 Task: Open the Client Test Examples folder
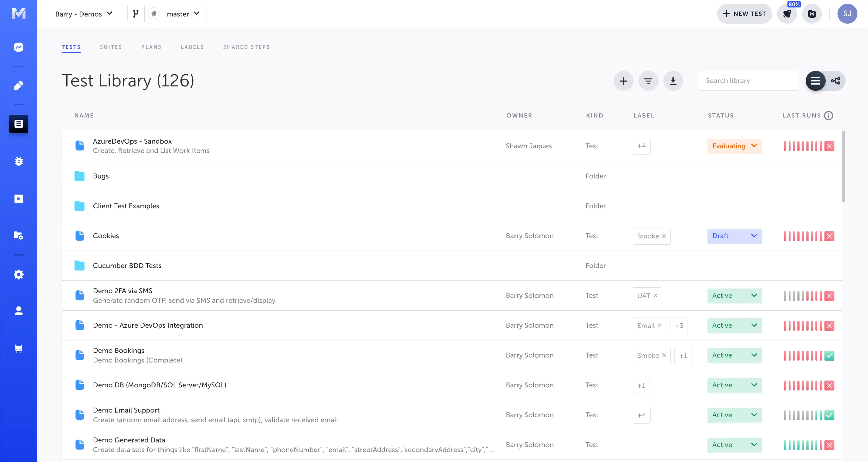[x=126, y=206]
